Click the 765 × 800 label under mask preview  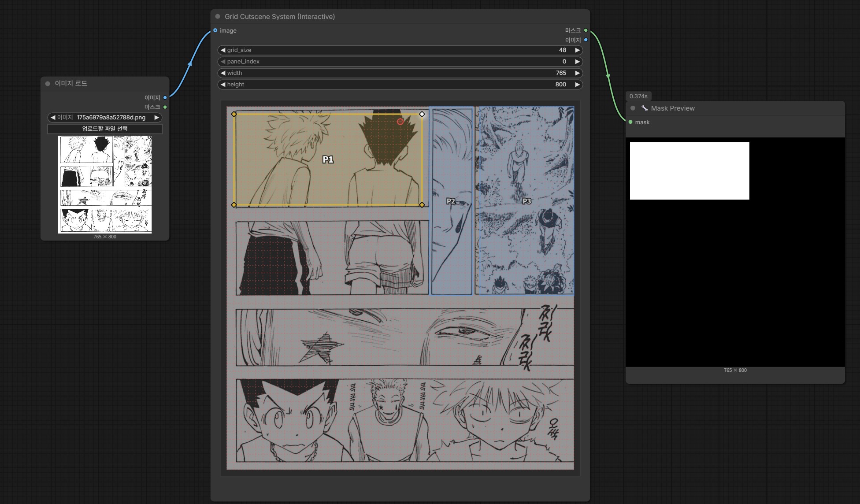[x=735, y=371]
